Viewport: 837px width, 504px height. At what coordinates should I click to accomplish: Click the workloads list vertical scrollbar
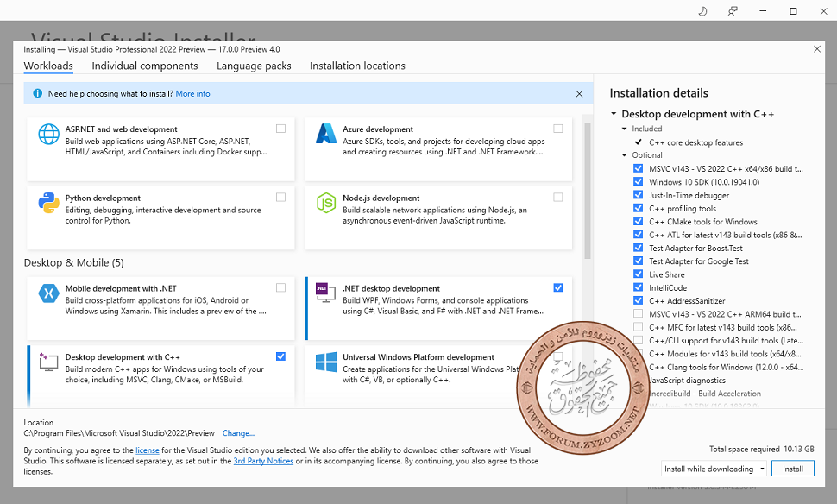(x=587, y=191)
